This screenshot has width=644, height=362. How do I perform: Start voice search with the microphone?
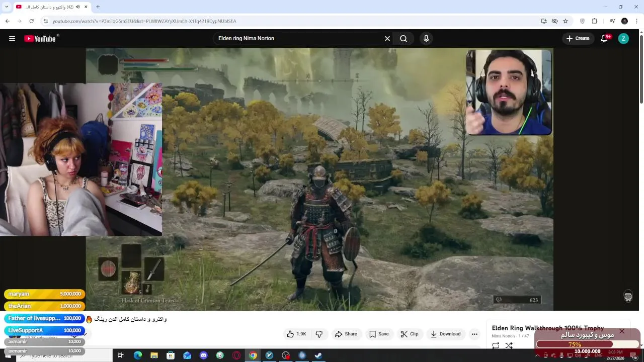(x=426, y=39)
